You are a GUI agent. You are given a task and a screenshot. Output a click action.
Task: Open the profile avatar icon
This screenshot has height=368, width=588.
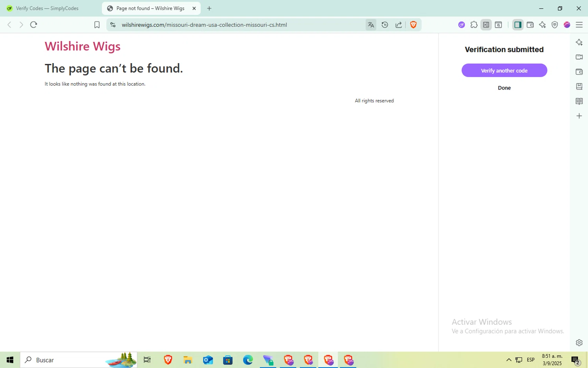pos(567,25)
